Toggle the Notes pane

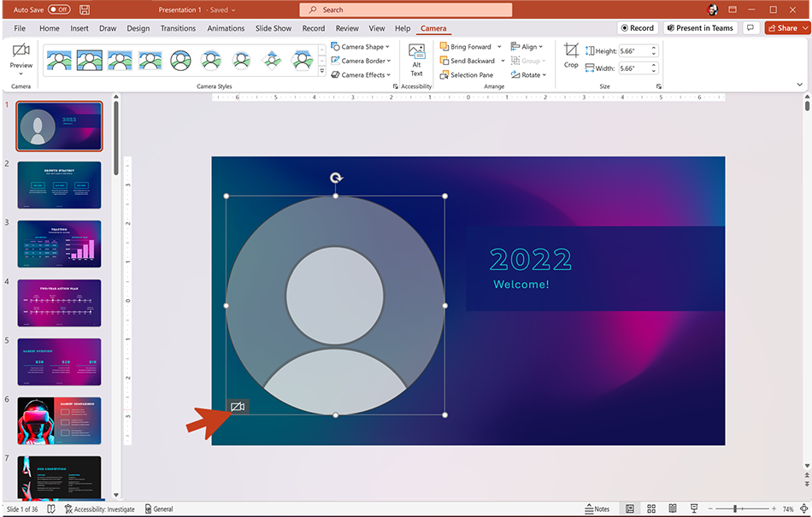coord(597,509)
